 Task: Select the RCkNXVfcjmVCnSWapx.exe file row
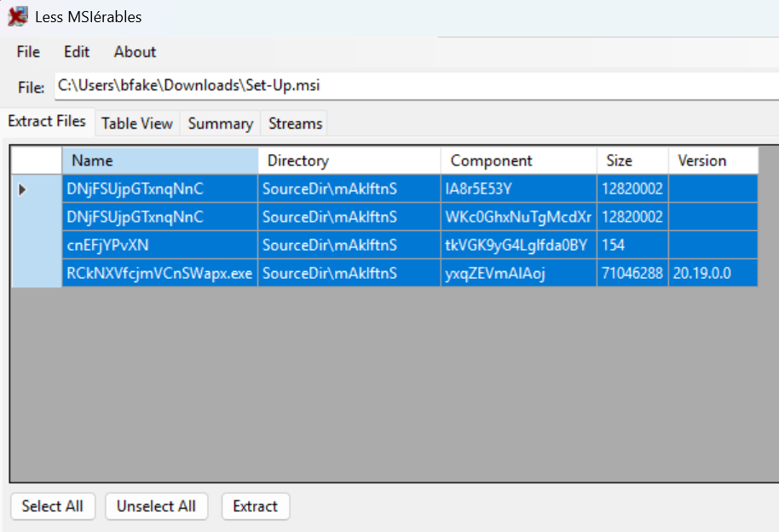point(159,274)
